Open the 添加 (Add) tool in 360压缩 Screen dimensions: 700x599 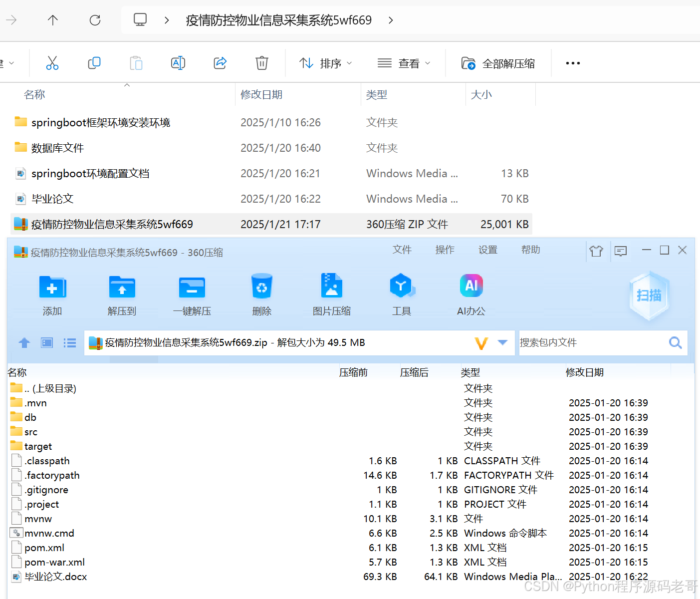(x=52, y=296)
